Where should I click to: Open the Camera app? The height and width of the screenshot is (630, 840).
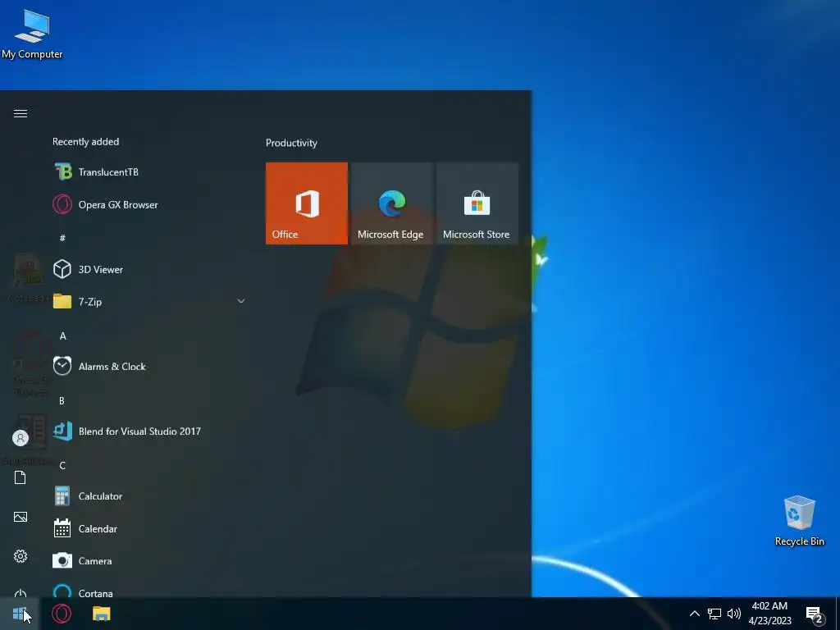[x=148, y=561]
